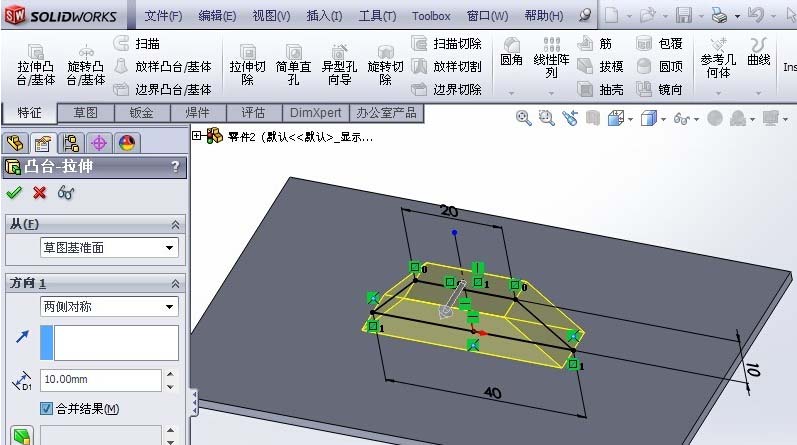Click the 10.00mm depth input field
Image resolution: width=797 pixels, height=445 pixels.
tap(101, 380)
